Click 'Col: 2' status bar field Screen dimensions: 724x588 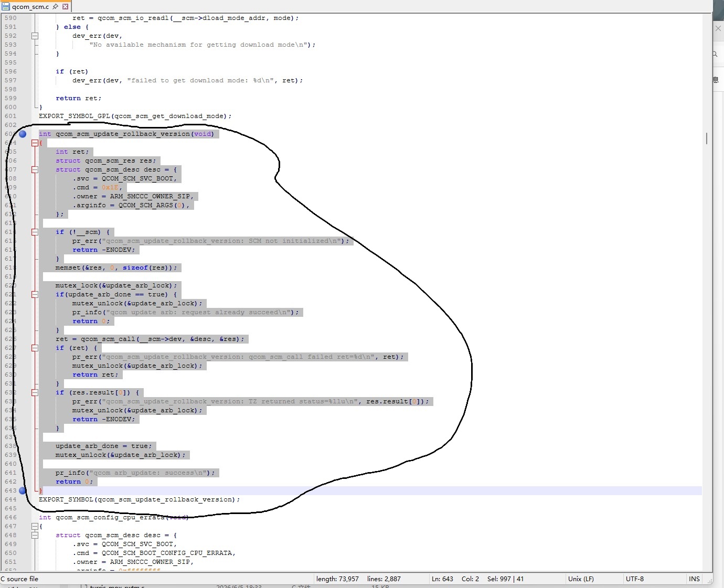(x=470, y=579)
